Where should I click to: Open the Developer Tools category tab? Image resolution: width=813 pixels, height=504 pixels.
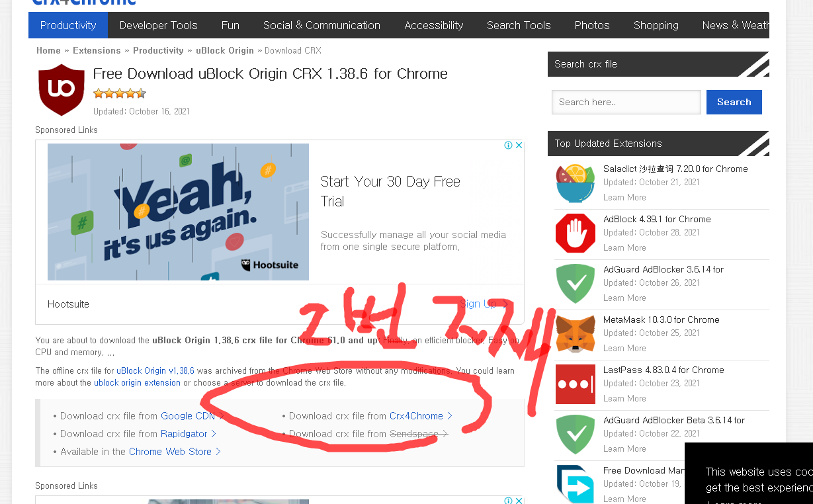[159, 25]
